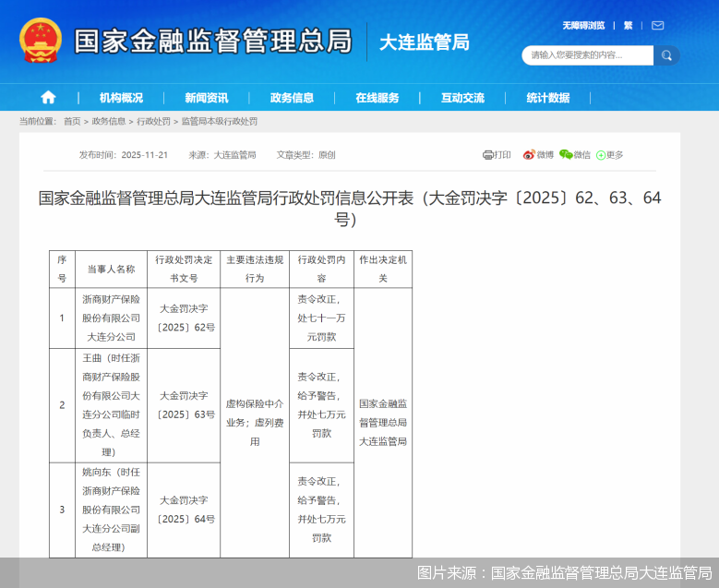
Task: Open the 新闻资讯 menu
Action: point(207,98)
